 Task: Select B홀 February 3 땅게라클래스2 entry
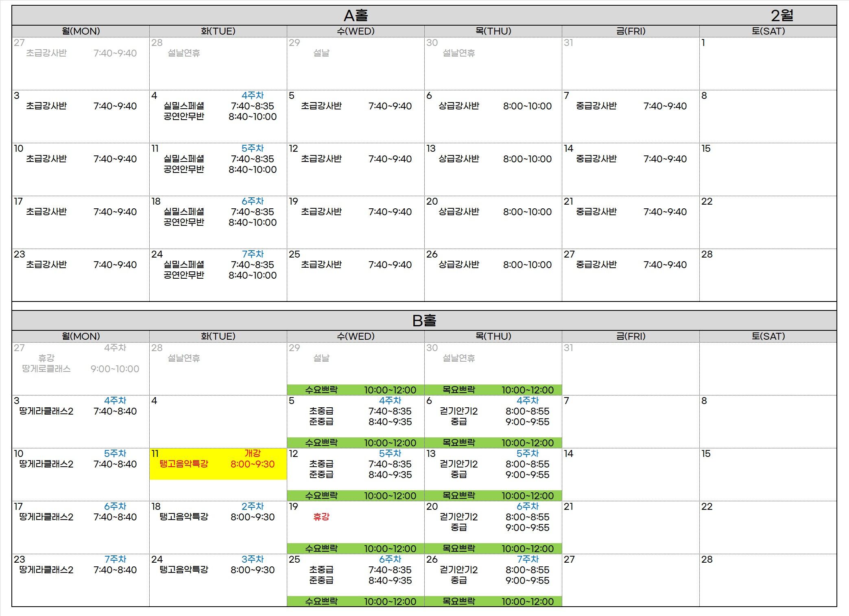(x=46, y=411)
